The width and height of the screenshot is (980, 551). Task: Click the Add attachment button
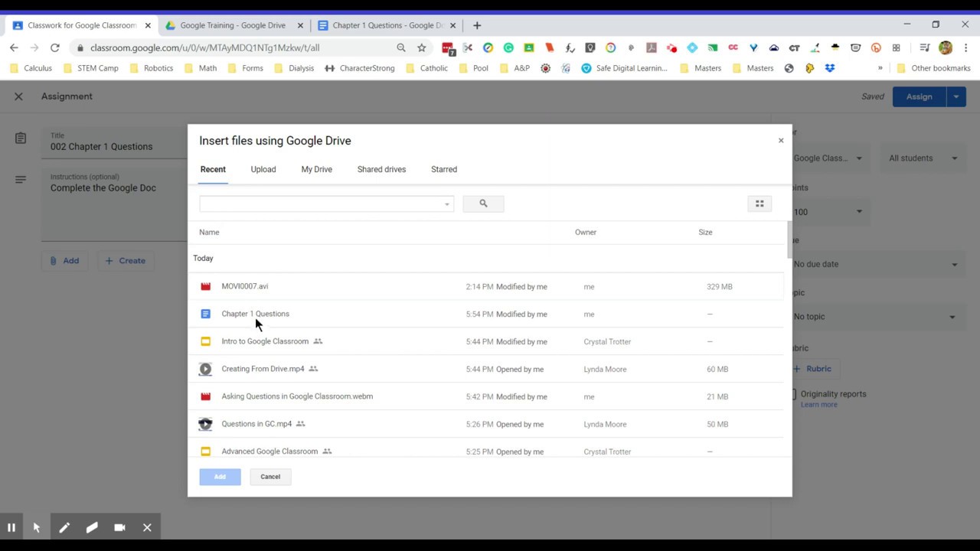[64, 261]
